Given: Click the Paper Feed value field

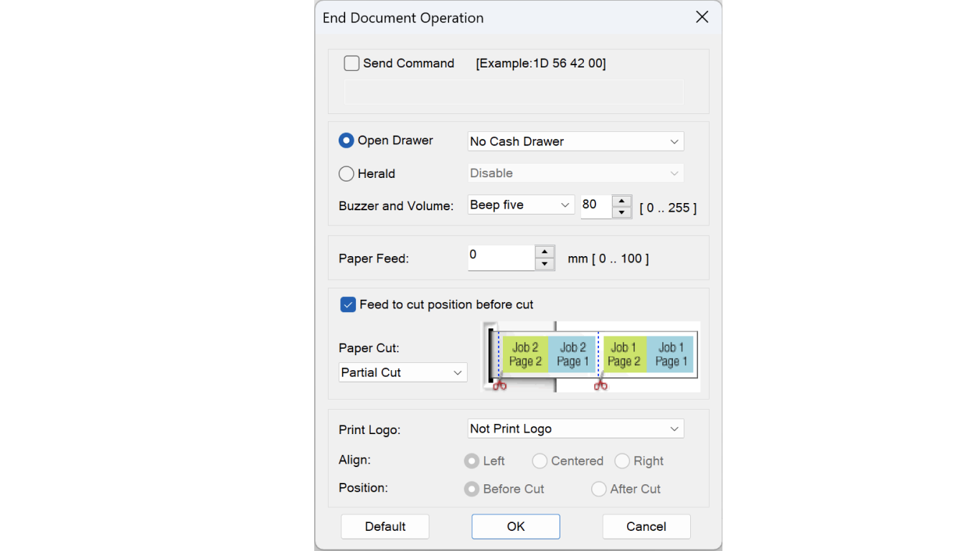Looking at the screenshot, I should pyautogui.click(x=501, y=258).
